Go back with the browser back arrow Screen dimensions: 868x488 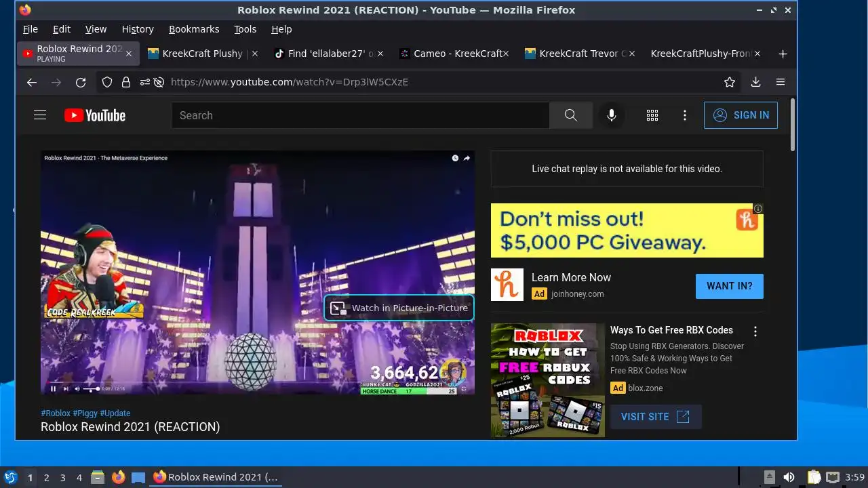point(32,82)
